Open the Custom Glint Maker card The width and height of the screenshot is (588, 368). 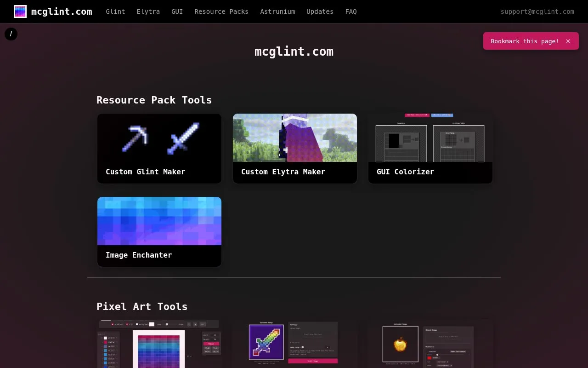coord(159,149)
